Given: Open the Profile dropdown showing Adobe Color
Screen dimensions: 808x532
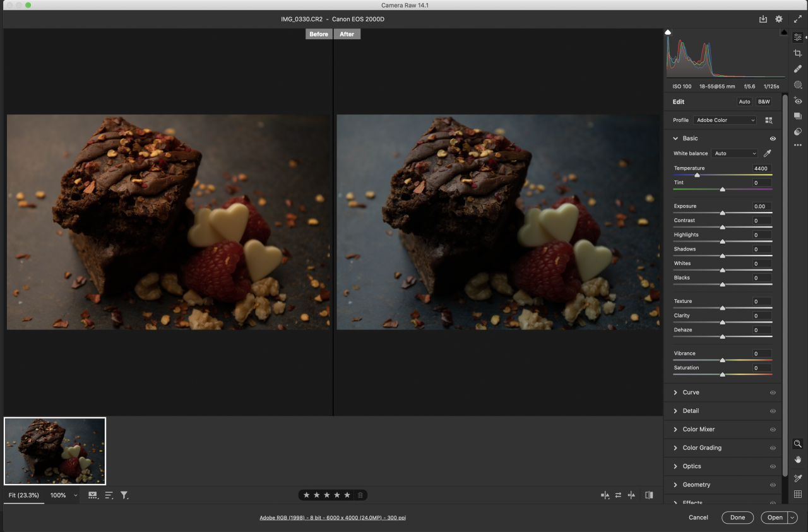Looking at the screenshot, I should (x=725, y=120).
